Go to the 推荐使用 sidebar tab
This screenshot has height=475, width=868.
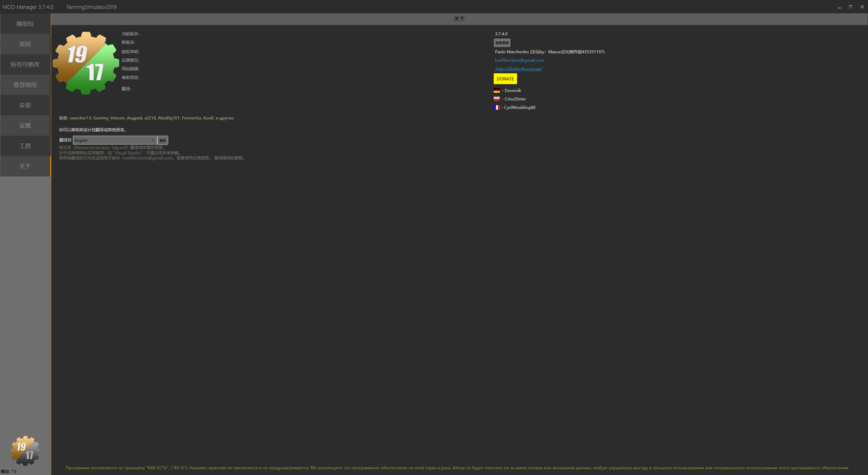click(25, 85)
